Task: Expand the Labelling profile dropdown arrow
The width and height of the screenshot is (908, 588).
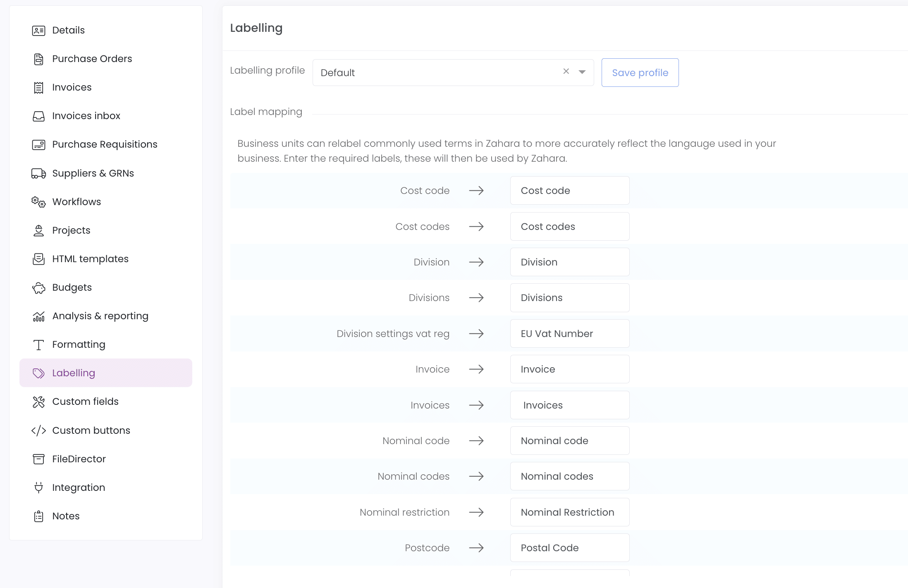Action: [x=582, y=72]
